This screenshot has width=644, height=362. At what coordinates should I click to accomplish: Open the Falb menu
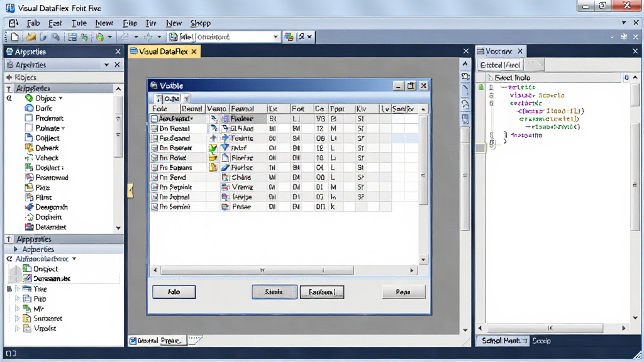click(33, 23)
